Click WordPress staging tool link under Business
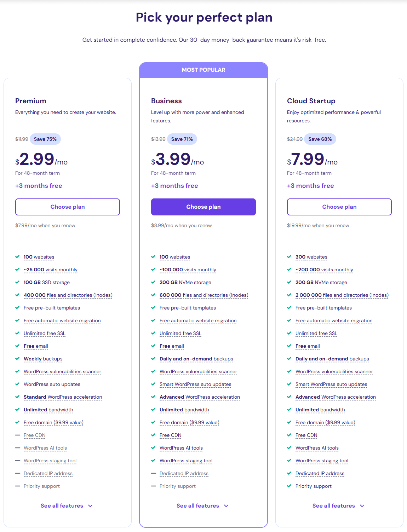Screen dimensions: 407x532 [x=186, y=461]
